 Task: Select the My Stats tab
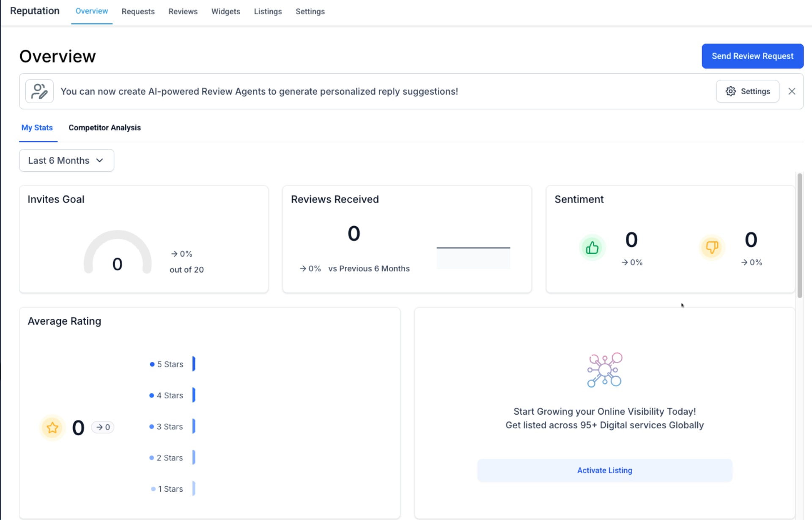point(37,127)
